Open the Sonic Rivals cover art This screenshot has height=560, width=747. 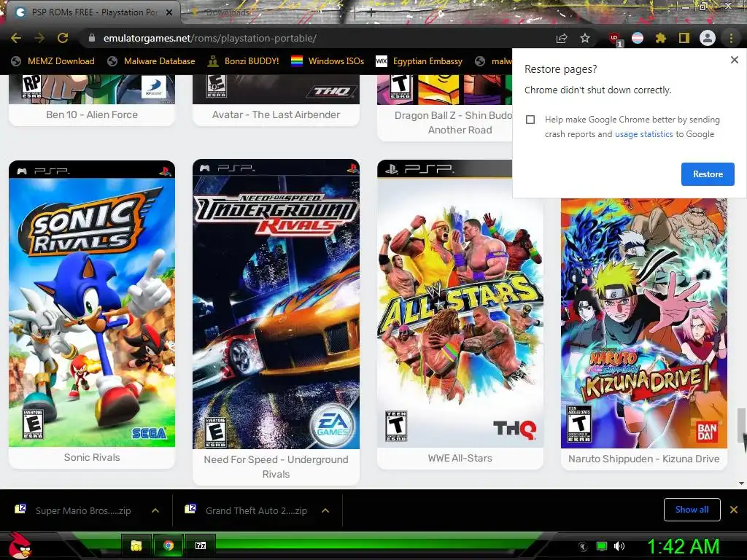point(92,304)
